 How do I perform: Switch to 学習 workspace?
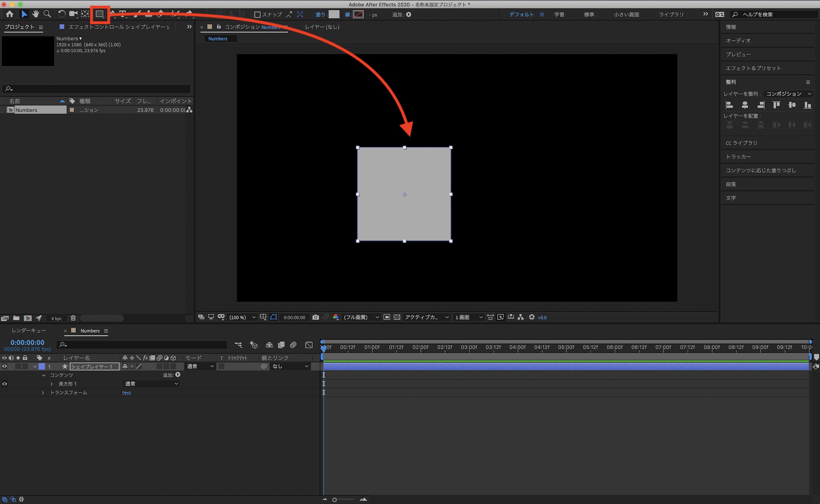tap(559, 15)
